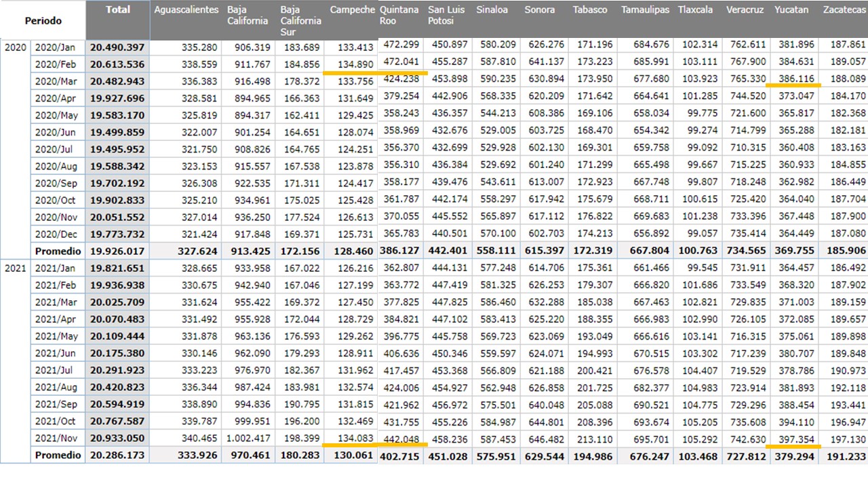Click Tlaxcala average 100.763

pos(699,251)
